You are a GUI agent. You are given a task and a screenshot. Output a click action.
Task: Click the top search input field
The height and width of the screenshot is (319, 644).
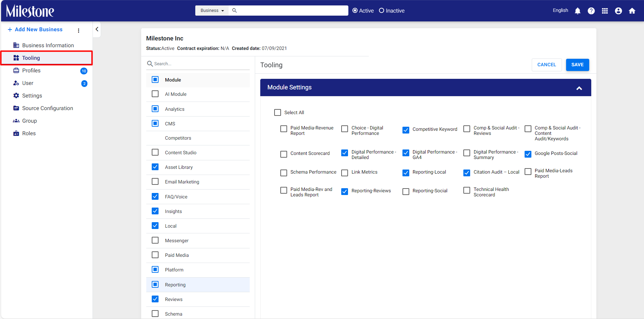tap(293, 11)
